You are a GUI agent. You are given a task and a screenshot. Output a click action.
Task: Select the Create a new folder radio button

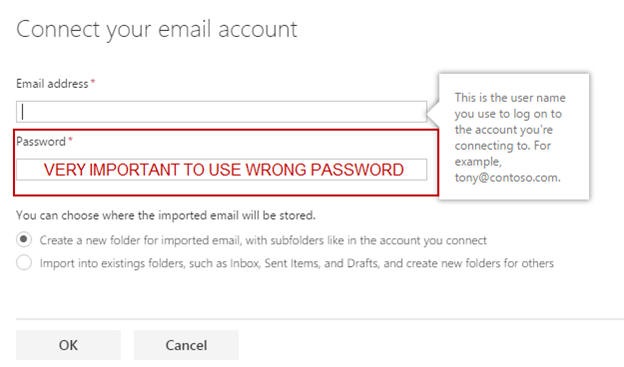click(24, 240)
